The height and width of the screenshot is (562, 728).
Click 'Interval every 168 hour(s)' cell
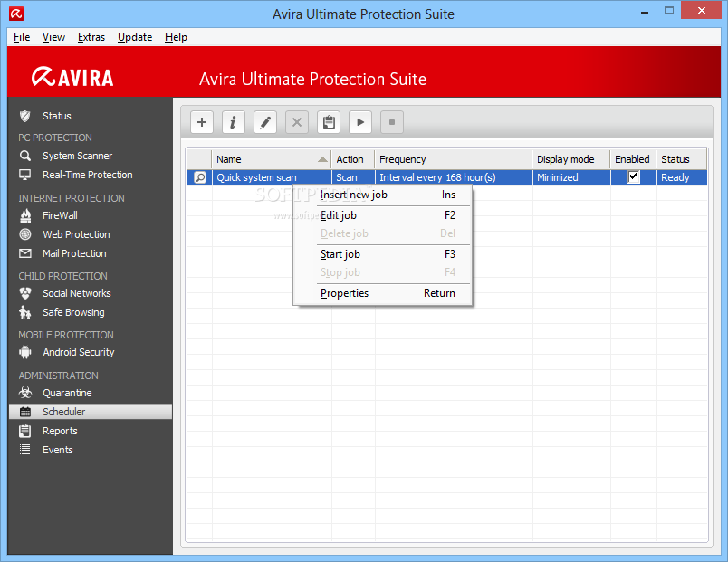pyautogui.click(x=454, y=177)
